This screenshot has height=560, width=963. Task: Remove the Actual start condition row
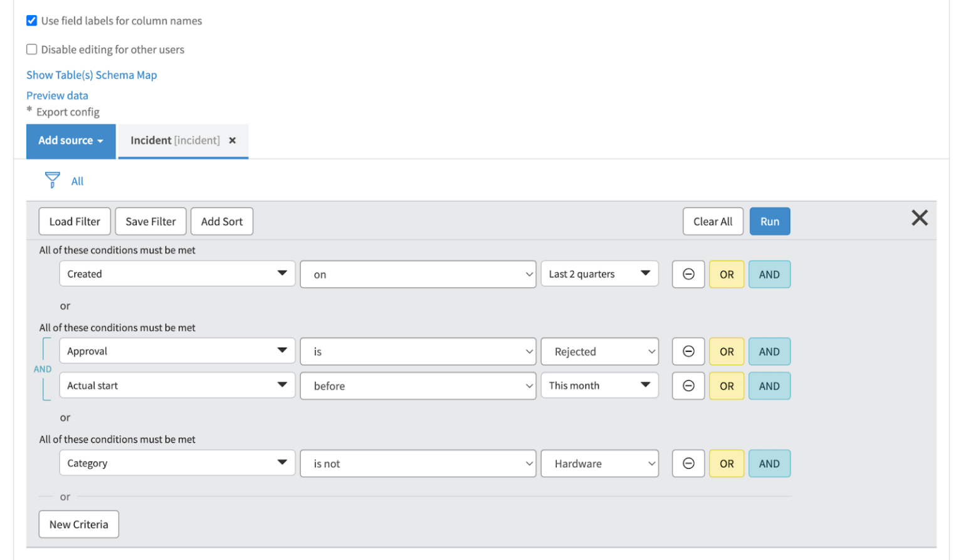(688, 385)
